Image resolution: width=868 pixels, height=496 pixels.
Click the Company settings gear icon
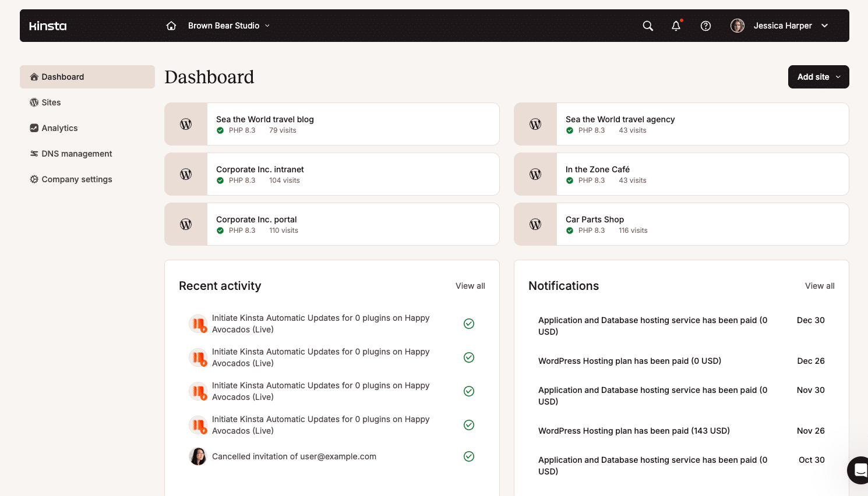(33, 179)
